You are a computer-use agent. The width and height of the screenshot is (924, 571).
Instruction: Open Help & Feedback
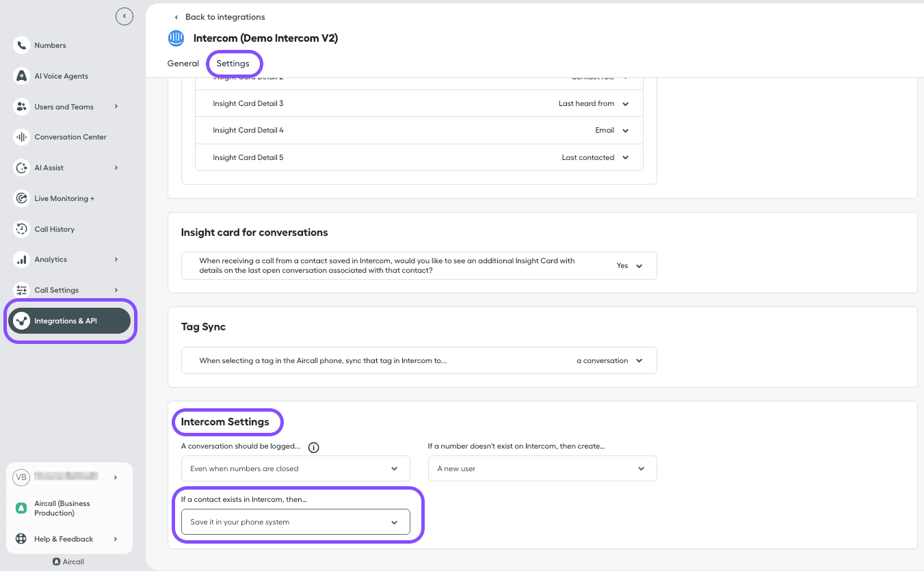click(x=63, y=539)
